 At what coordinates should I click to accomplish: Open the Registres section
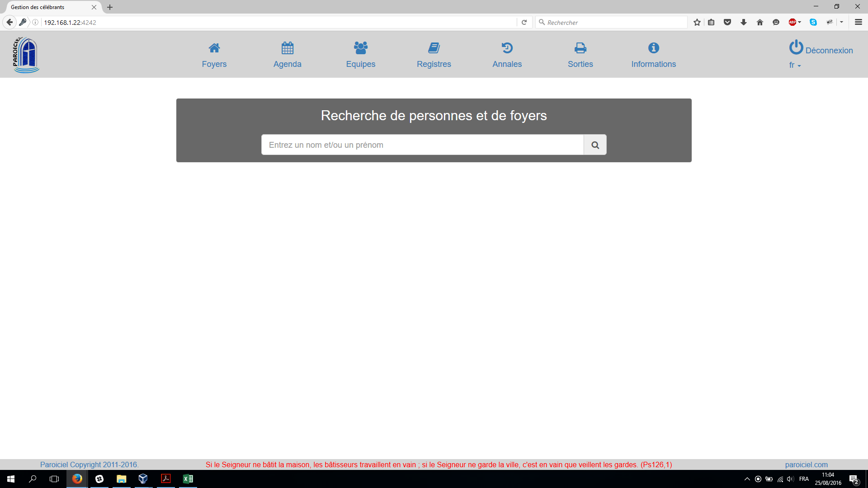(434, 55)
